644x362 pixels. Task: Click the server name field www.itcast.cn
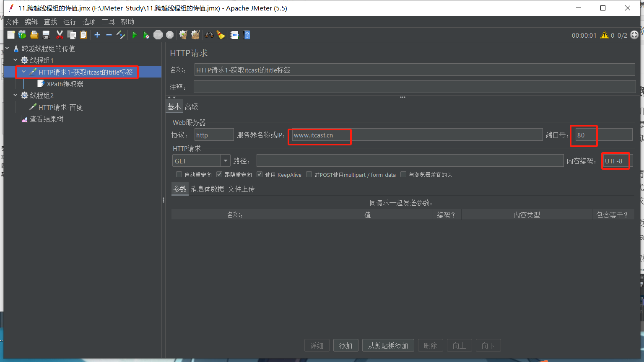coord(417,135)
